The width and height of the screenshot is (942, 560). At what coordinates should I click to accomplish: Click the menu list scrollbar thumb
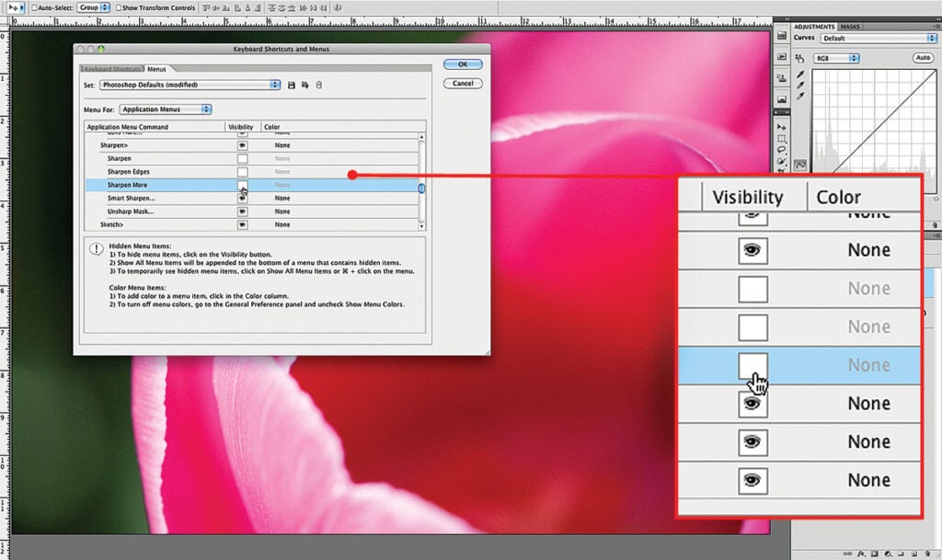(421, 188)
